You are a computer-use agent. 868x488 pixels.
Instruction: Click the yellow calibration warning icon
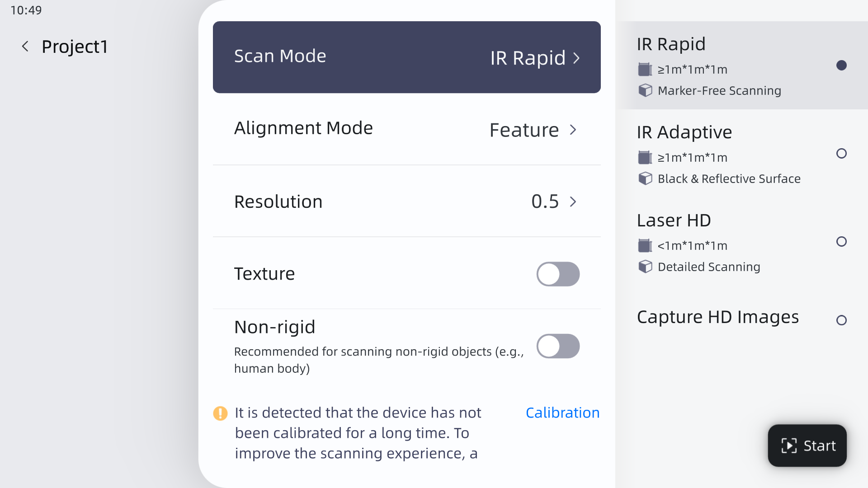[220, 413]
